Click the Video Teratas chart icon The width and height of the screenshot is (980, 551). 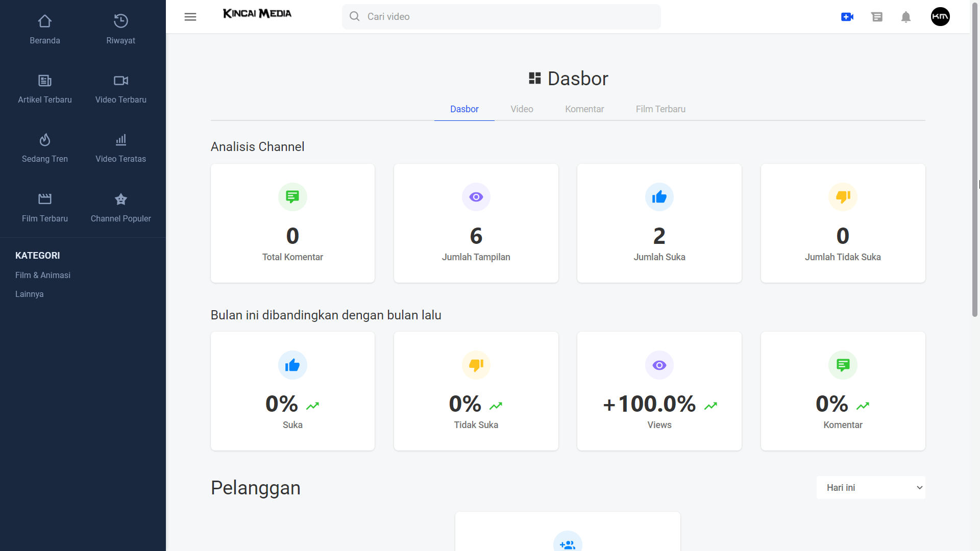click(x=120, y=139)
